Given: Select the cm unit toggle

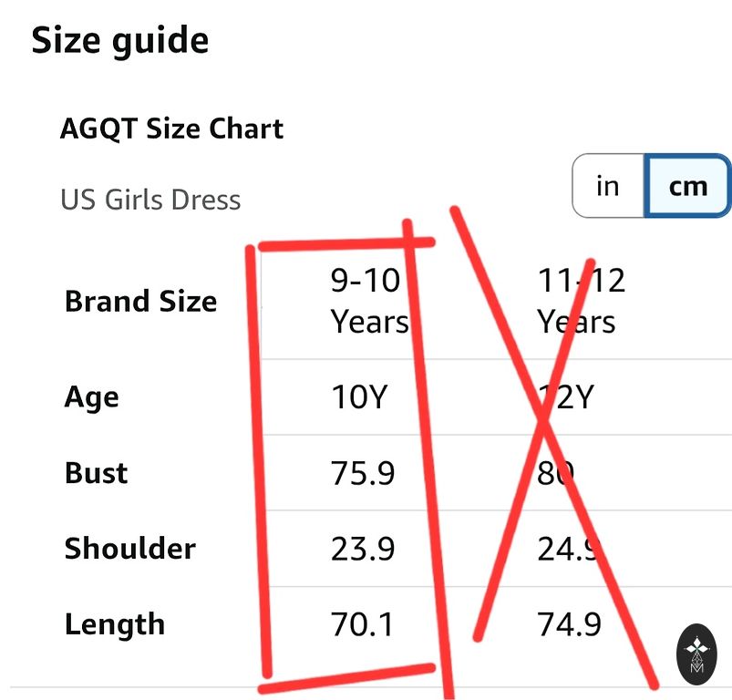Looking at the screenshot, I should (687, 186).
